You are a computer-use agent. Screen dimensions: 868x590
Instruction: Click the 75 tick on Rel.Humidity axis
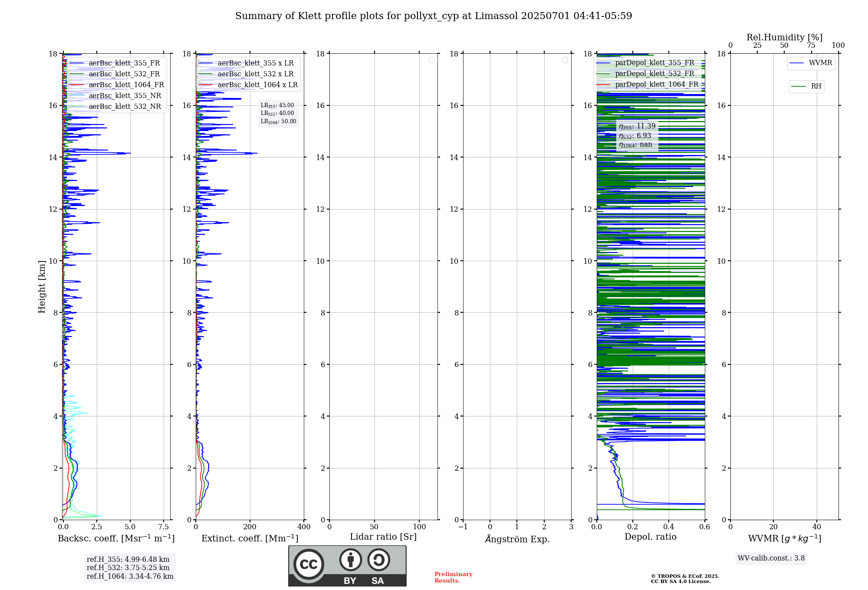[811, 46]
